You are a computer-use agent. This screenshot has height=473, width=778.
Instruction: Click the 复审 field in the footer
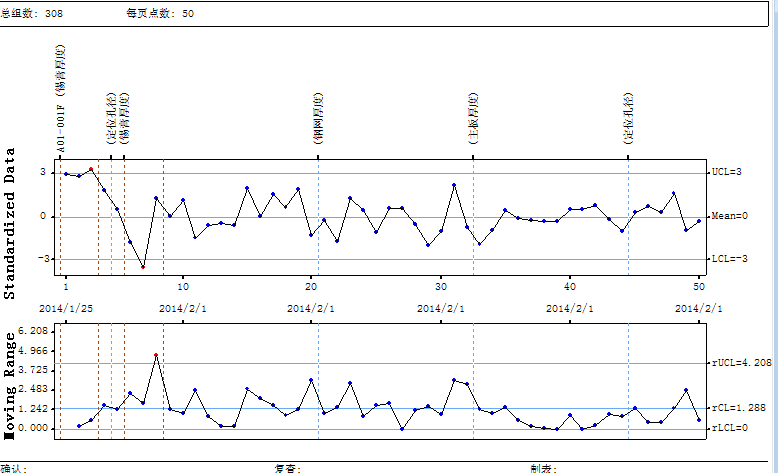coord(286,467)
